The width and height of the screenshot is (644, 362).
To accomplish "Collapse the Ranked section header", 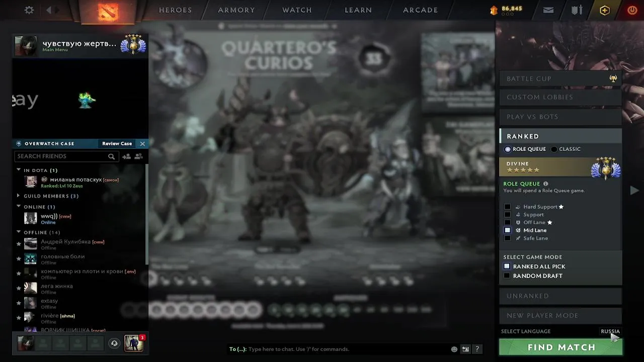I will click(560, 136).
